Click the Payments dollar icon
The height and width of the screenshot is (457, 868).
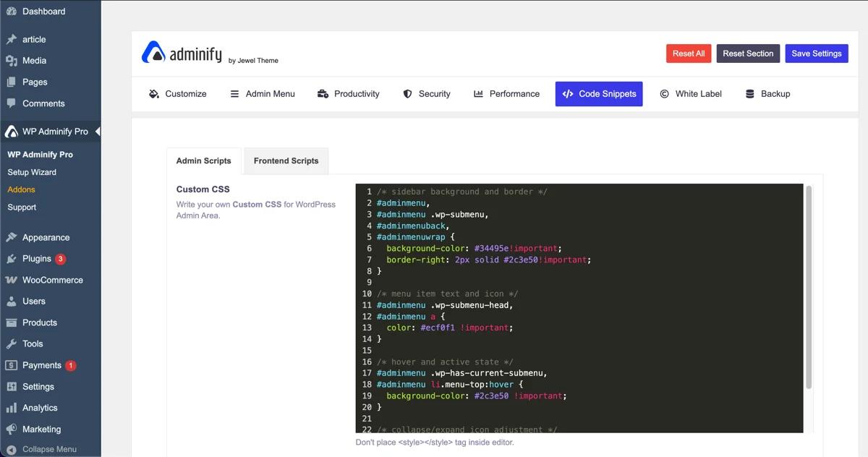coord(11,365)
